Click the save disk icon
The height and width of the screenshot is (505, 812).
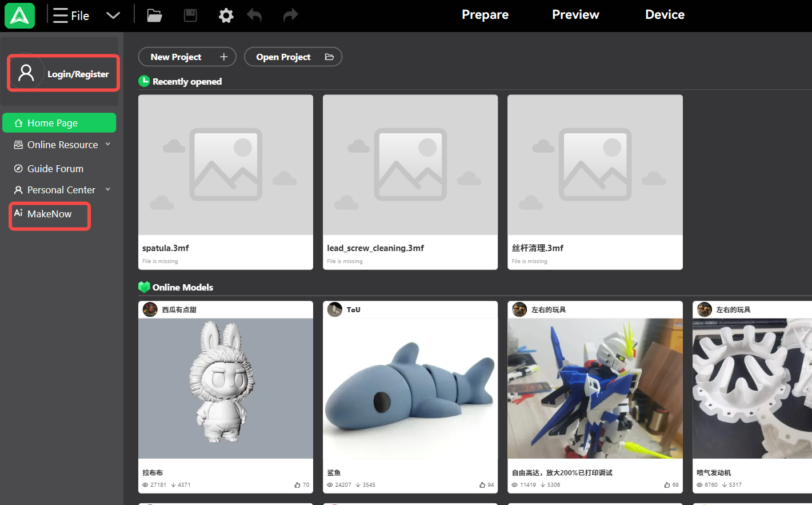pos(190,15)
